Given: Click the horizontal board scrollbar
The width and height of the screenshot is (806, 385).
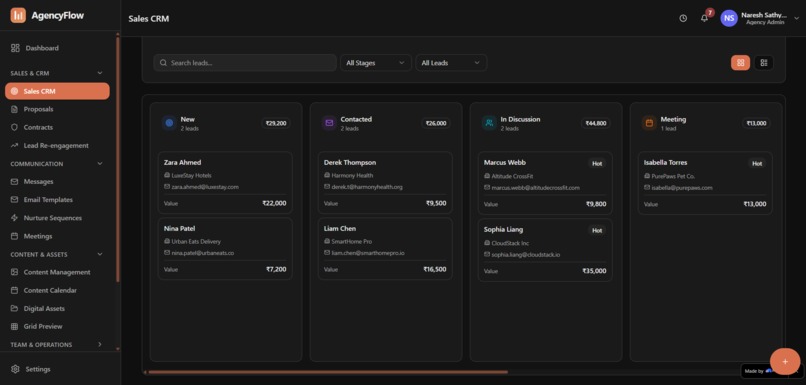Looking at the screenshot, I should click(328, 372).
